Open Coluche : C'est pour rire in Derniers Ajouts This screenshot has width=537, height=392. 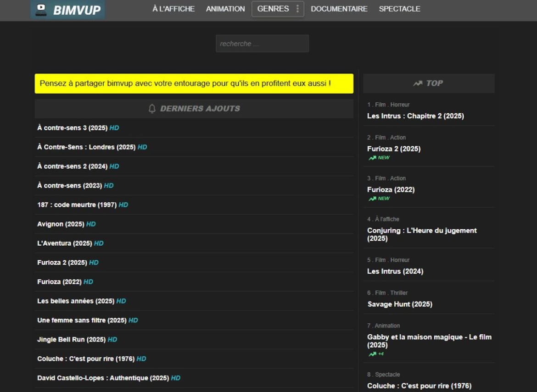[x=86, y=359]
